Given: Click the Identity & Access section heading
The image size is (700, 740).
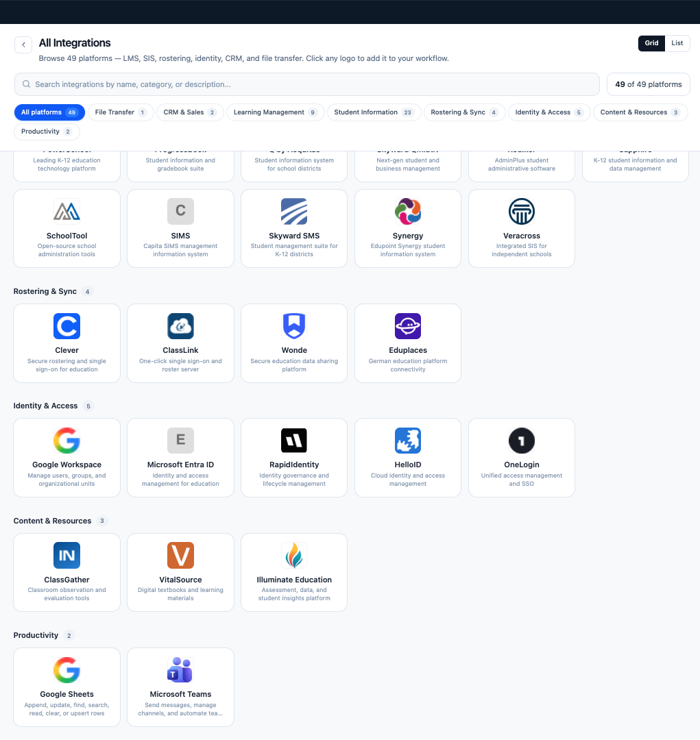Looking at the screenshot, I should click(x=45, y=406).
